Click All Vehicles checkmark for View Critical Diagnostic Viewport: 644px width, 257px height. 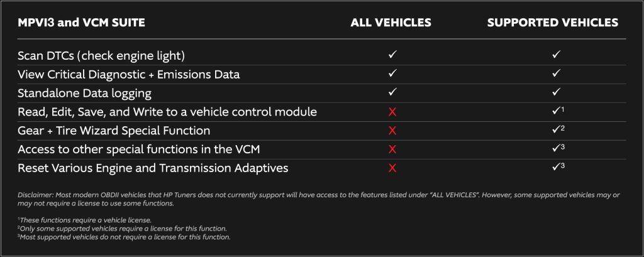tap(391, 74)
